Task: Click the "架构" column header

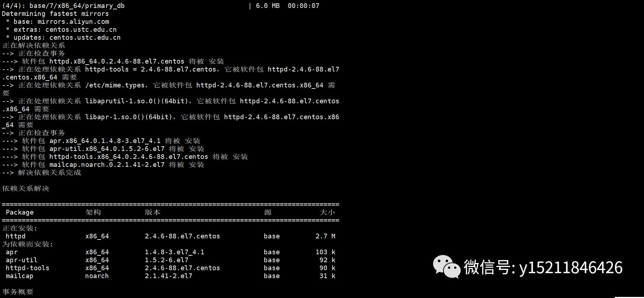Action: pyautogui.click(x=93, y=212)
